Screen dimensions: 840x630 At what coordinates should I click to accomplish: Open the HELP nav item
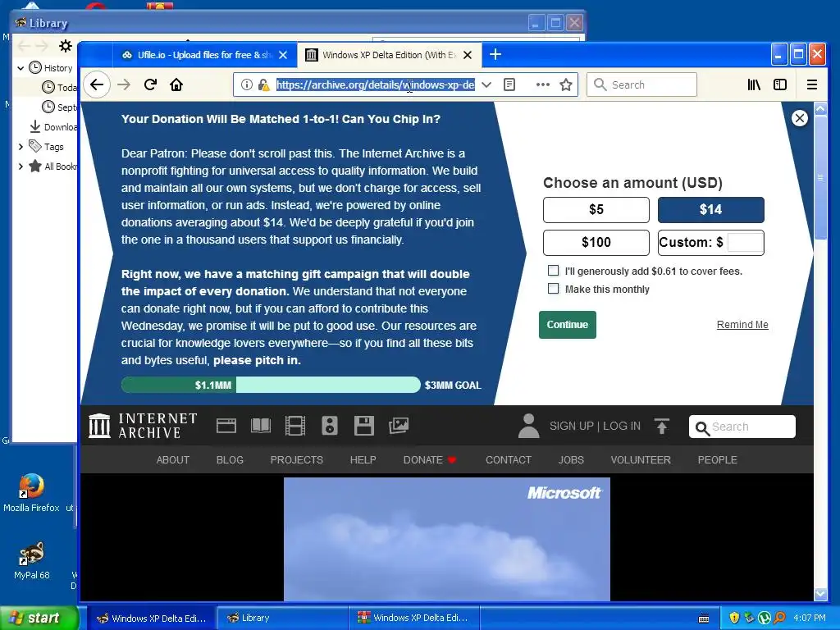pyautogui.click(x=363, y=459)
